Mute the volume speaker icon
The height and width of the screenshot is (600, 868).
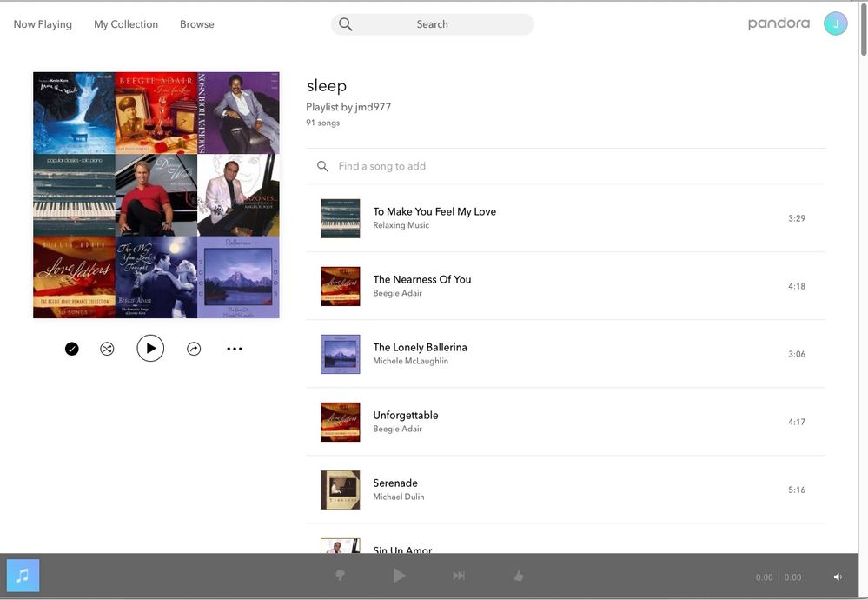838,577
